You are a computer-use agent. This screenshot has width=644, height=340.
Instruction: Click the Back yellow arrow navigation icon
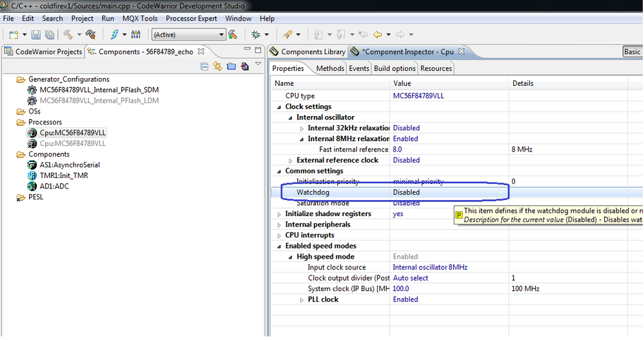(x=378, y=35)
